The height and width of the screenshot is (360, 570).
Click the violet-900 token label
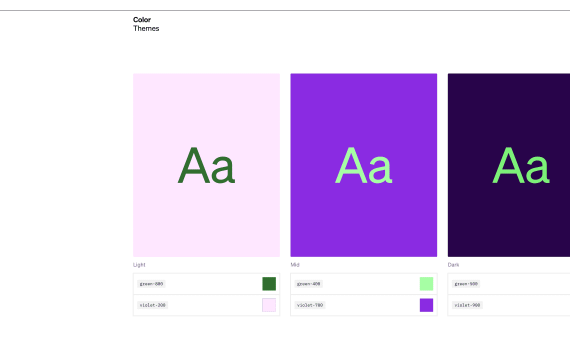pos(467,305)
